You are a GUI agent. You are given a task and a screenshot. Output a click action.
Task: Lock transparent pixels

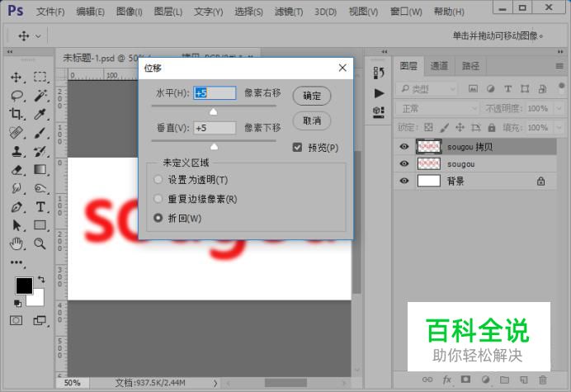pyautogui.click(x=428, y=128)
